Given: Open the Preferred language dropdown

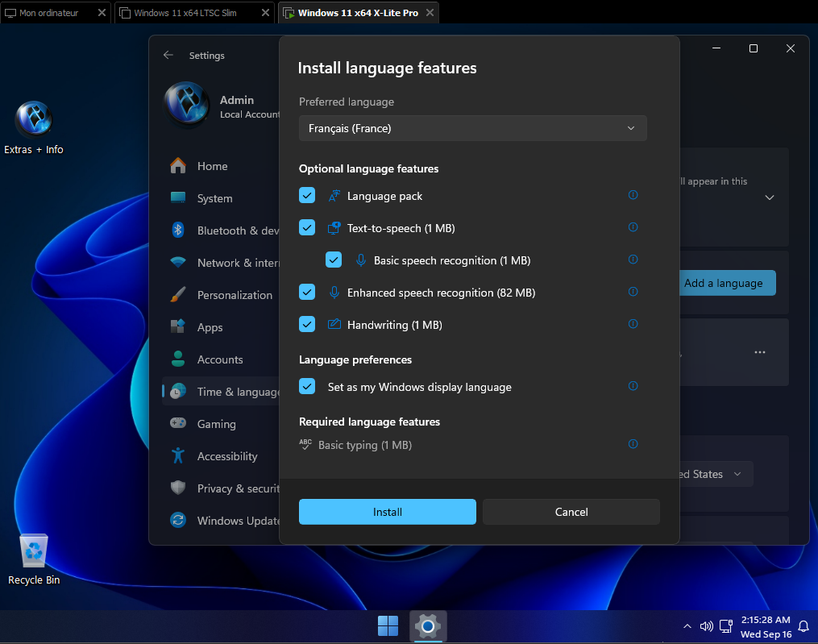Looking at the screenshot, I should [472, 128].
